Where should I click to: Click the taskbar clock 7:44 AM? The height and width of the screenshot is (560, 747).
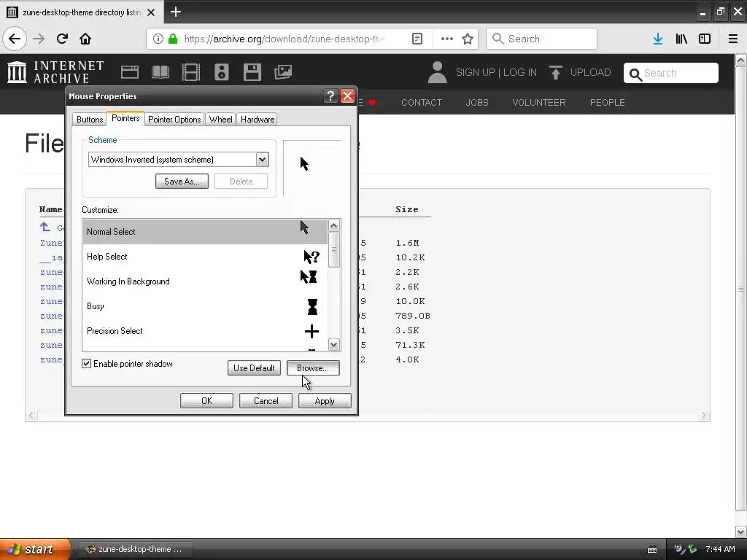click(720, 549)
